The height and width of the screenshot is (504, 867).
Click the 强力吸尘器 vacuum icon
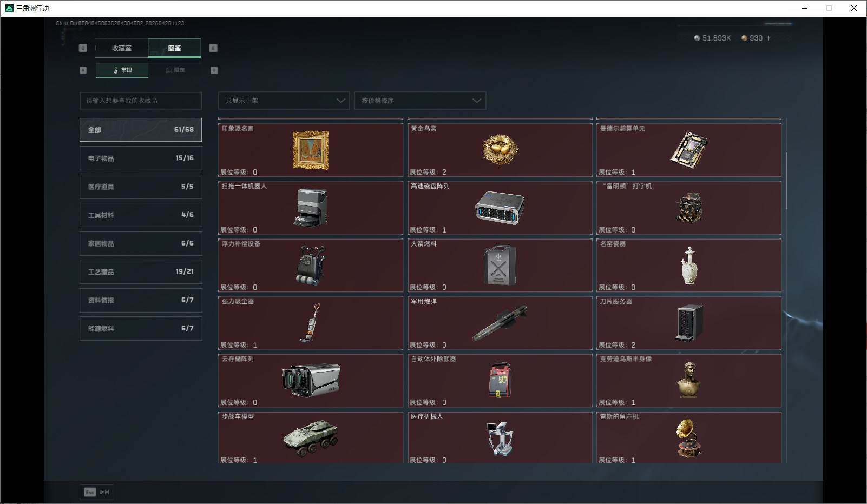310,323
